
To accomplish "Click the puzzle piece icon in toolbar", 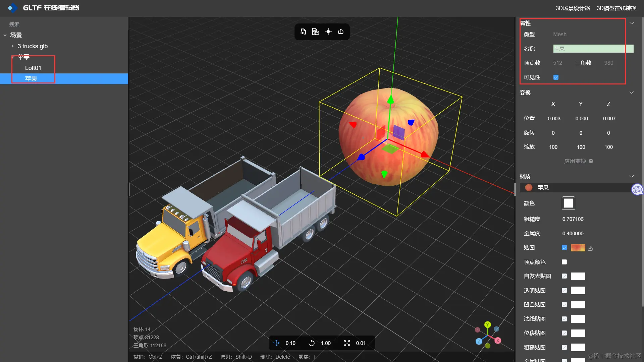I will point(316,32).
